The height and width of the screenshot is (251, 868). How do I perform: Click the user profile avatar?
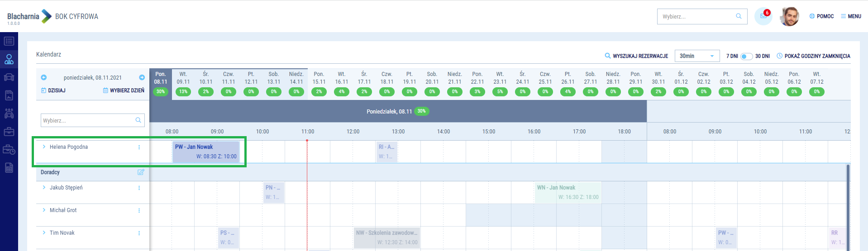pyautogui.click(x=789, y=17)
